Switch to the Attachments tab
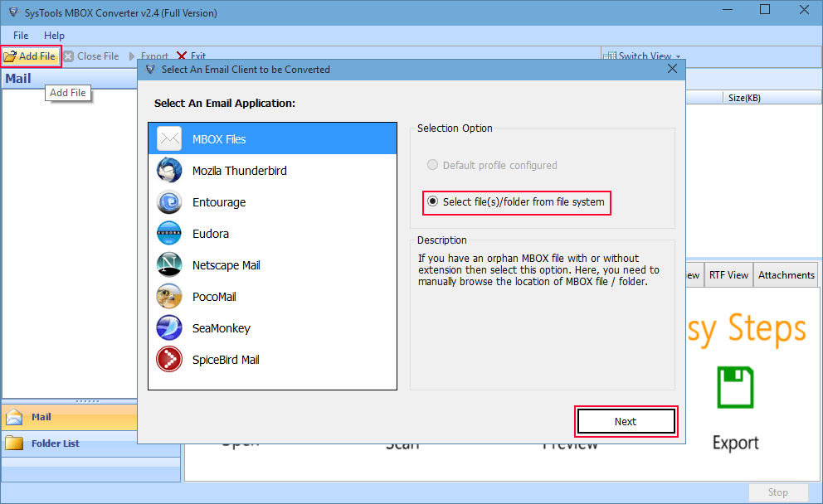Screen dimensions: 823x504 (786, 275)
